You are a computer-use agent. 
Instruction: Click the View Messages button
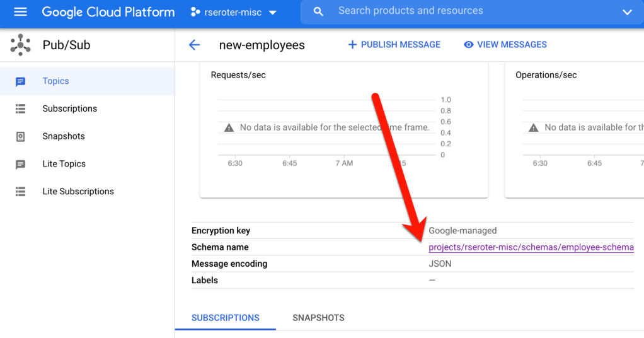(x=505, y=45)
